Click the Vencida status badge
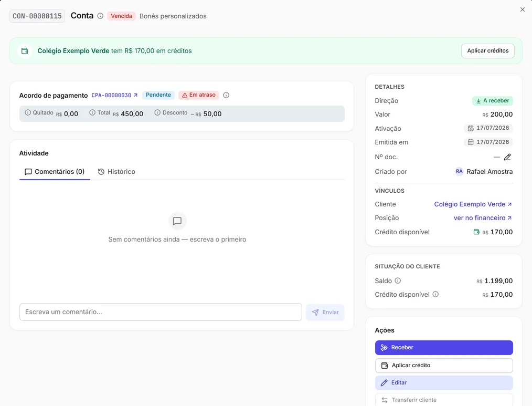This screenshot has width=532, height=406. (122, 16)
